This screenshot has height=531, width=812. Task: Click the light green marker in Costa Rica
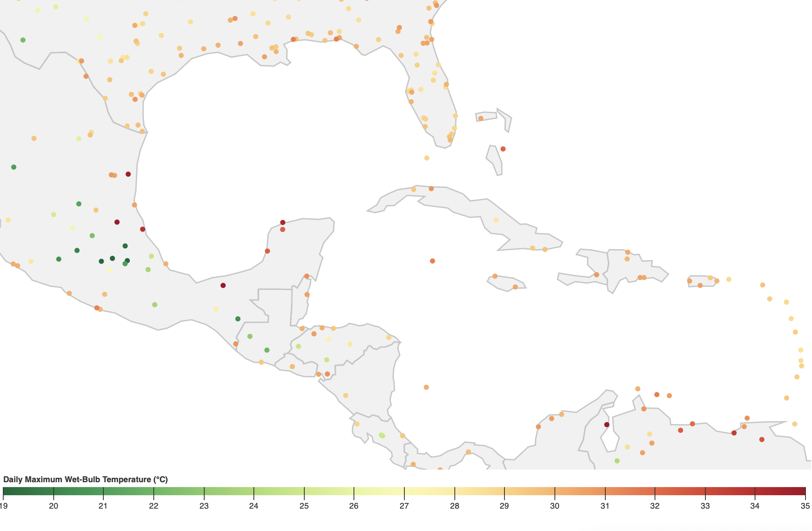(x=382, y=435)
